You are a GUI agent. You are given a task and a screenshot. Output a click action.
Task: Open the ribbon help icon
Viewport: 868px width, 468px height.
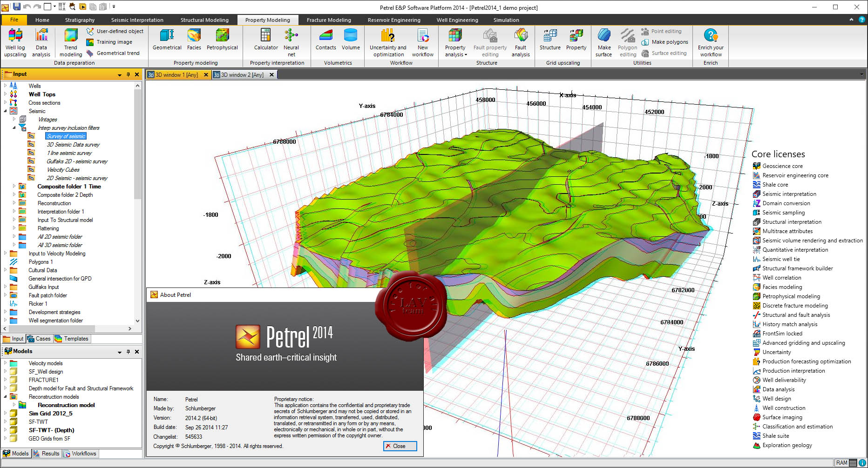tap(861, 20)
